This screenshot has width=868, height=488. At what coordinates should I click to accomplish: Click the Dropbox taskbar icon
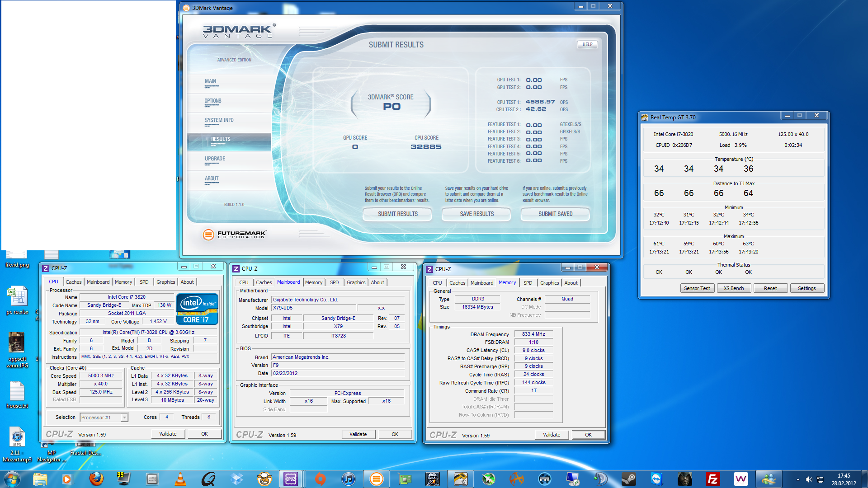236,479
